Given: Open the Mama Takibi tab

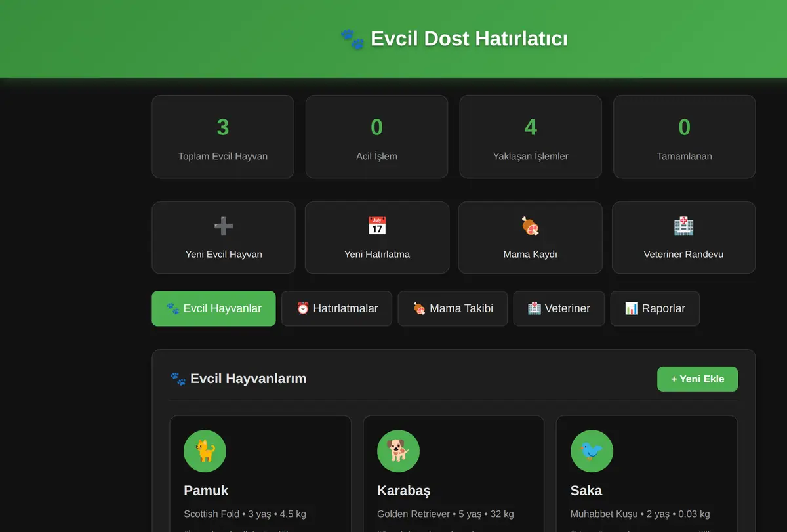Looking at the screenshot, I should pyautogui.click(x=453, y=308).
